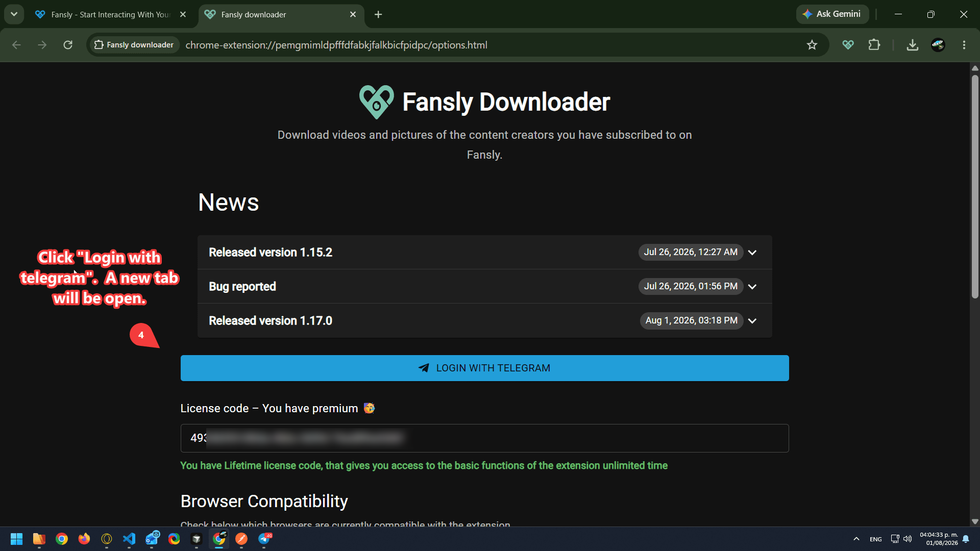The width and height of the screenshot is (980, 551).
Task: Click the Login with Telegram button
Action: (484, 368)
